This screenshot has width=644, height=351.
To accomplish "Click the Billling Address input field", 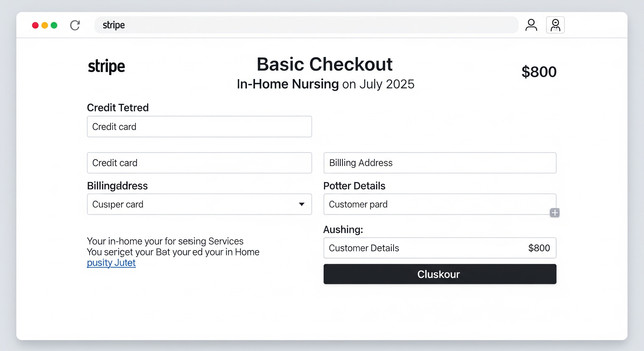I will (440, 163).
